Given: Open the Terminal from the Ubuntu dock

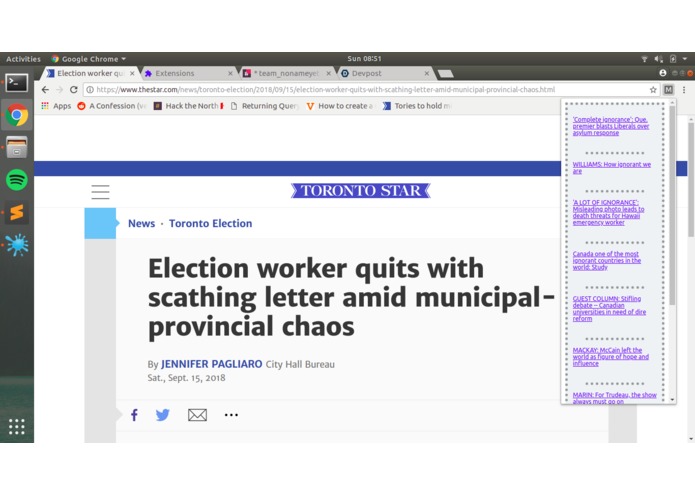Looking at the screenshot, I should (x=16, y=83).
